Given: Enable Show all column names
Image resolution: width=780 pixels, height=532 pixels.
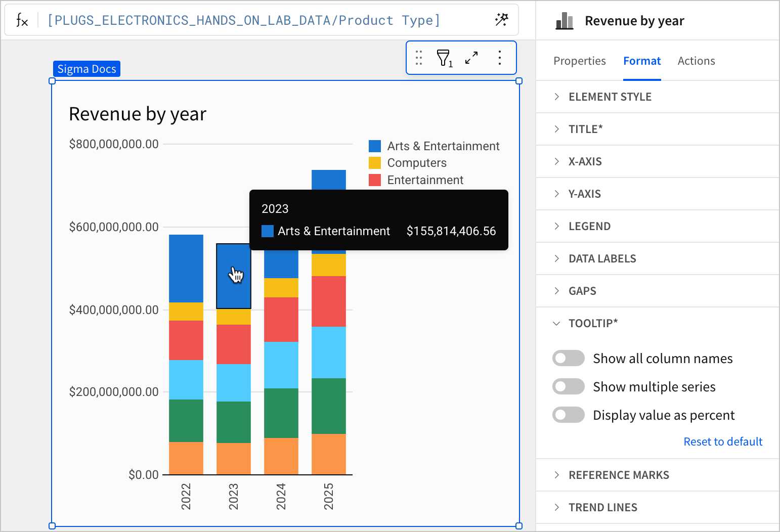Looking at the screenshot, I should (x=568, y=358).
